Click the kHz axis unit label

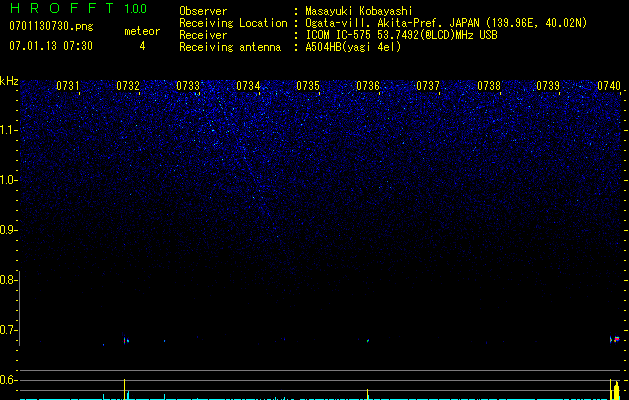pos(9,81)
